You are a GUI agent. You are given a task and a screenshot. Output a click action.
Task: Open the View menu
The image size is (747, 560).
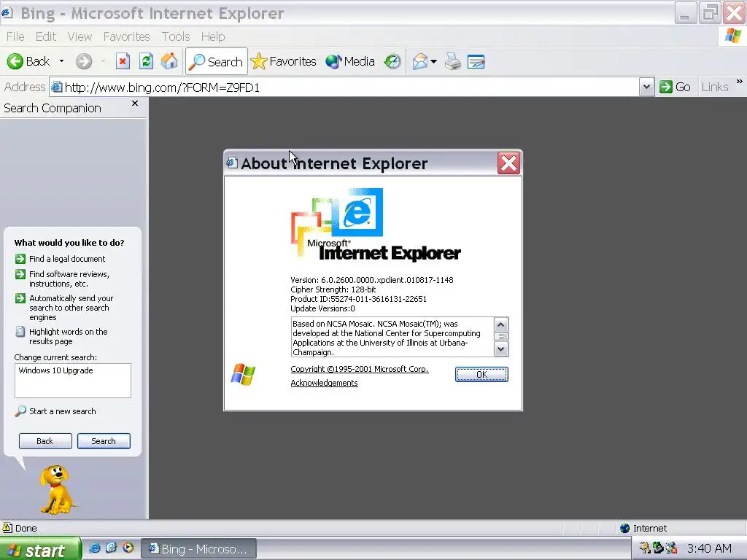click(x=80, y=36)
